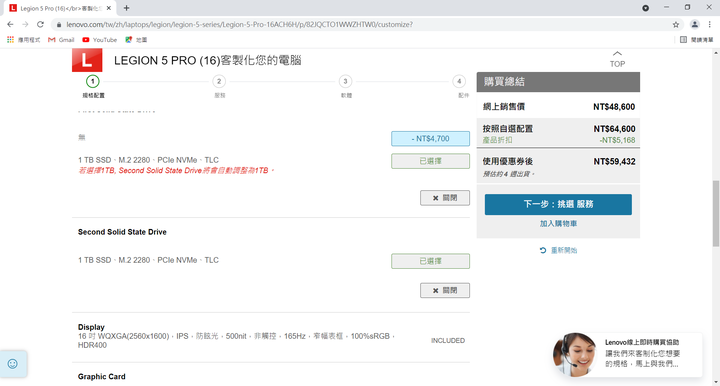Close the first solid state drive section
Screen dimensions: 720x386
point(444,198)
